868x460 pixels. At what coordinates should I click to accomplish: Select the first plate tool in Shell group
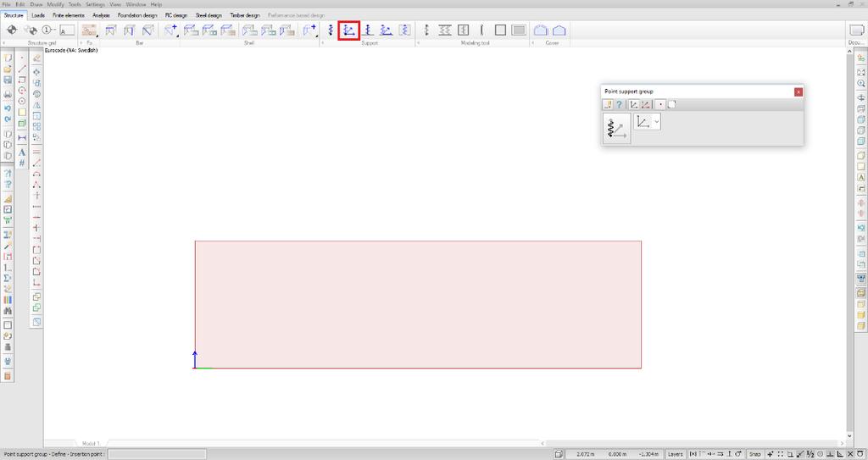pos(191,30)
